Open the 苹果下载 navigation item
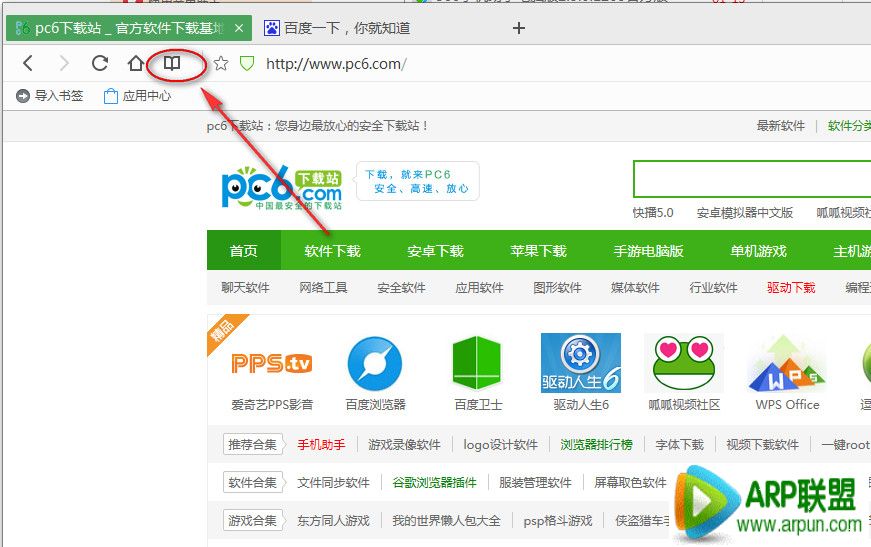 click(x=538, y=251)
